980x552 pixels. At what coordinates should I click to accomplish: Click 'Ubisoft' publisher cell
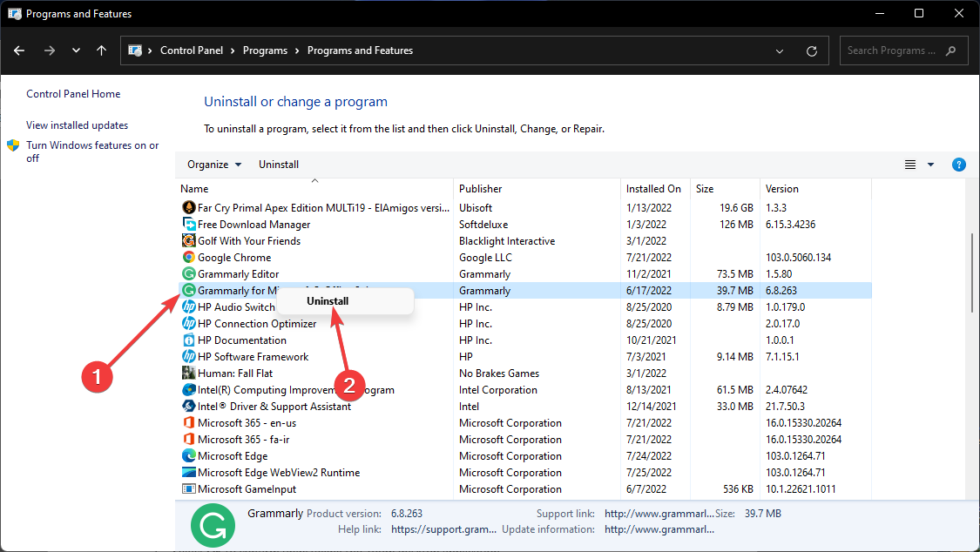coord(476,207)
